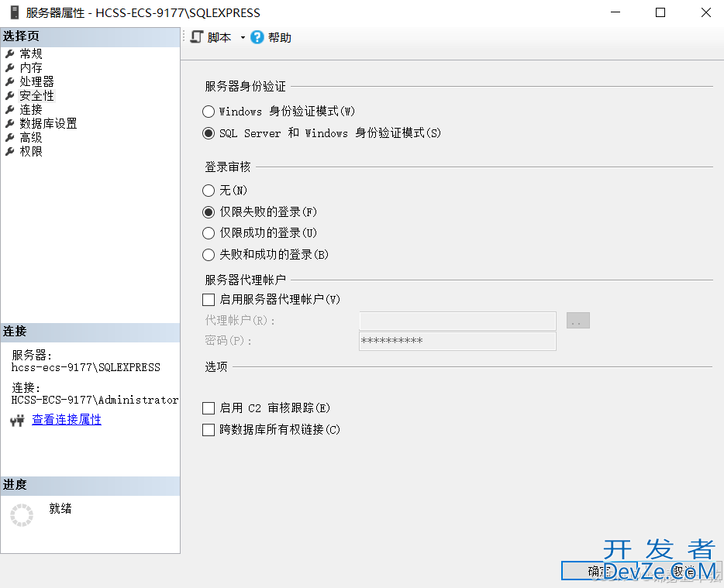Select 无(N) login auditing option
This screenshot has width=724, height=588.
point(209,190)
